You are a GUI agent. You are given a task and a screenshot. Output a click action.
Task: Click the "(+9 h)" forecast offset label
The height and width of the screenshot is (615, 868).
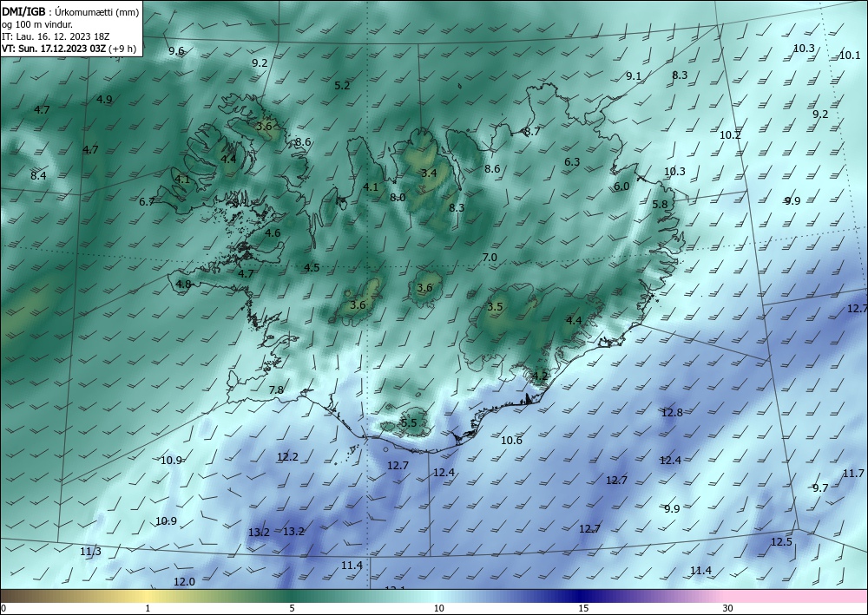(x=122, y=49)
